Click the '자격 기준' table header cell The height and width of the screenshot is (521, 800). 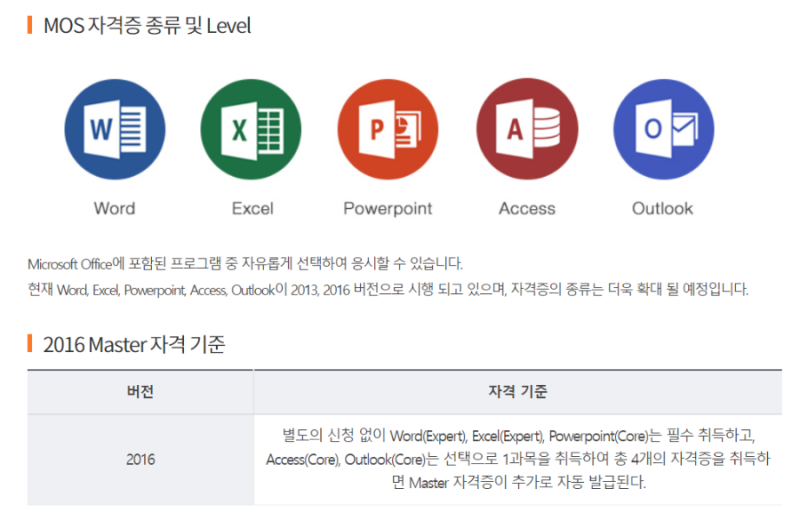coord(518,391)
